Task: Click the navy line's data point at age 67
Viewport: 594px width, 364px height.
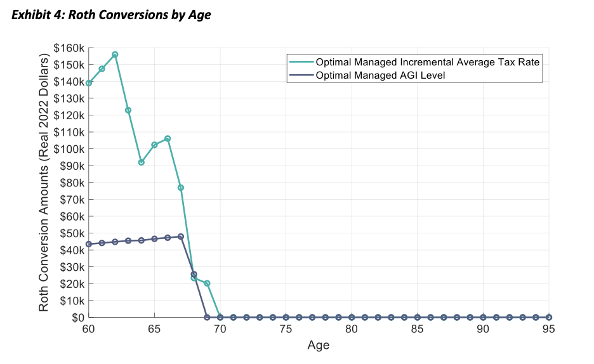Action: (x=181, y=237)
